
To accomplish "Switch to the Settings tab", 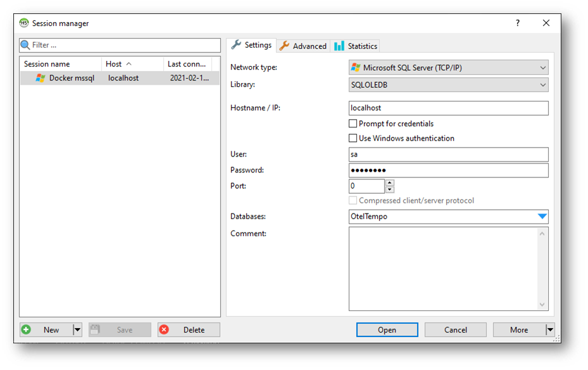I will tap(252, 45).
